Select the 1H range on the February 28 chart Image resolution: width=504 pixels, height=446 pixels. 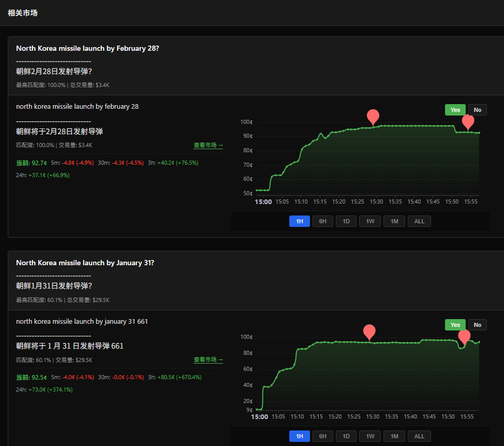300,221
